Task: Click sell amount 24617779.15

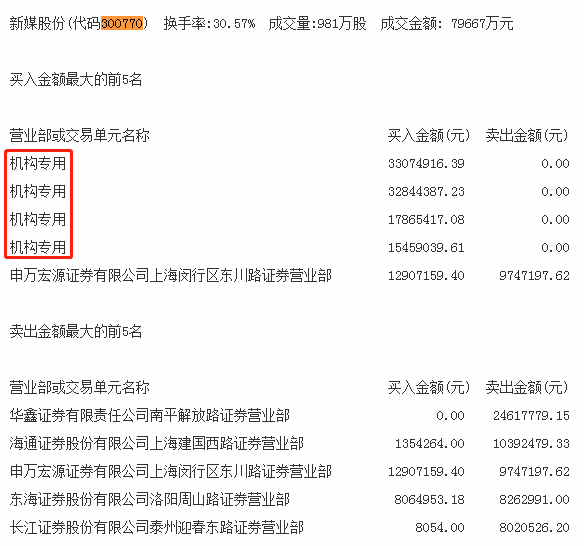Action: [531, 416]
